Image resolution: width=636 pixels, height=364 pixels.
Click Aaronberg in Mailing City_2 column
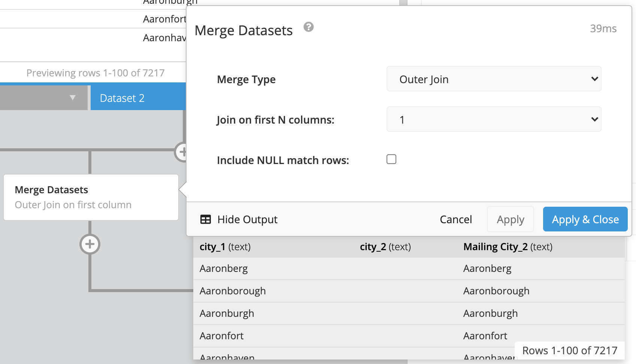[x=487, y=269]
